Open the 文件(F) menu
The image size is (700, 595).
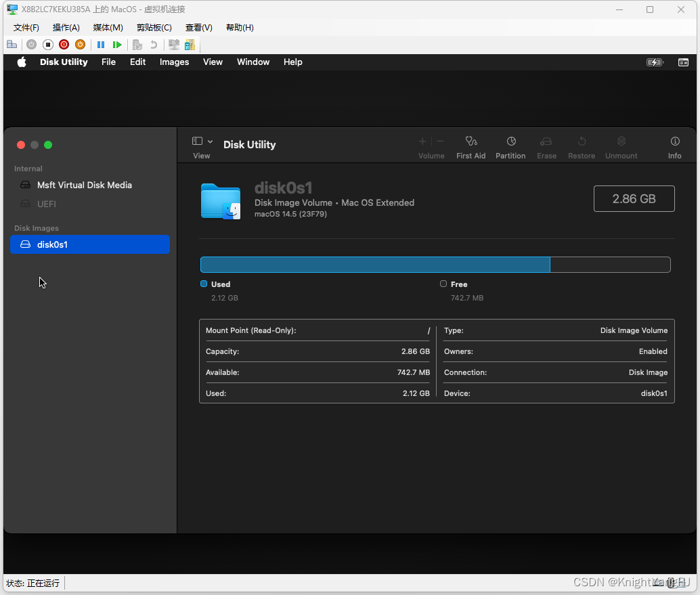pyautogui.click(x=26, y=28)
